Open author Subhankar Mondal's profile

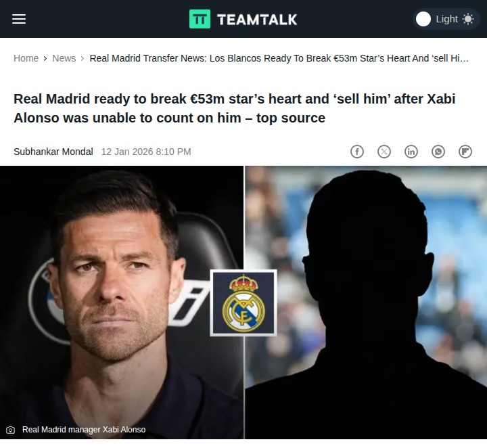[x=53, y=152]
